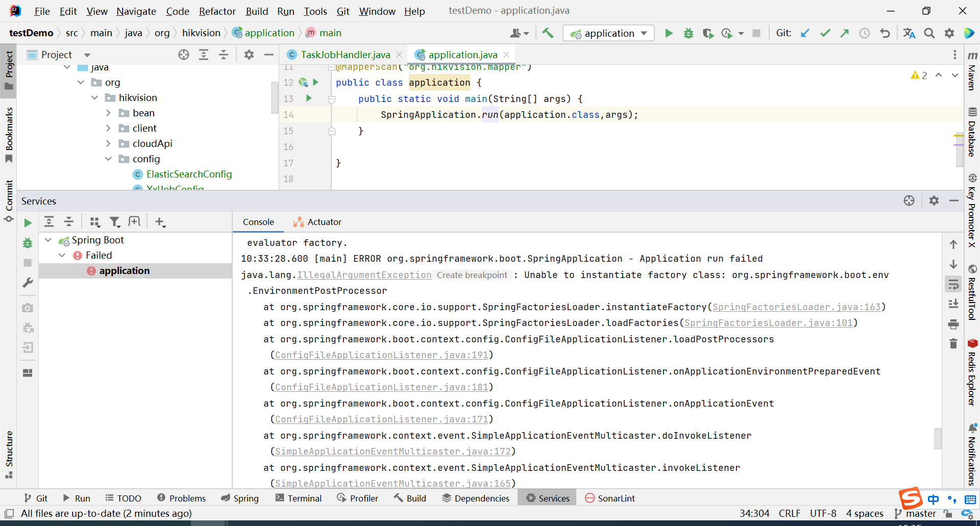Screen dimensions: 980x526
Task: Start debugging with the toolbar bug icon
Action: [x=689, y=33]
